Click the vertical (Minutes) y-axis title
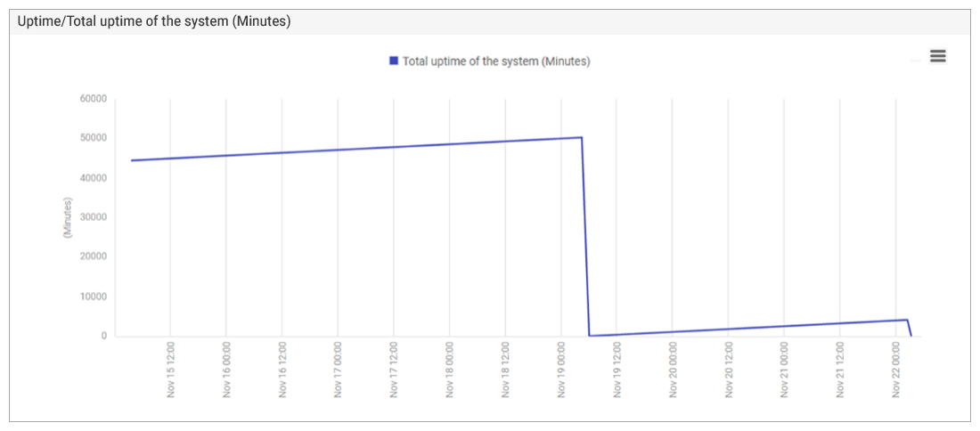980x431 pixels. [x=68, y=217]
